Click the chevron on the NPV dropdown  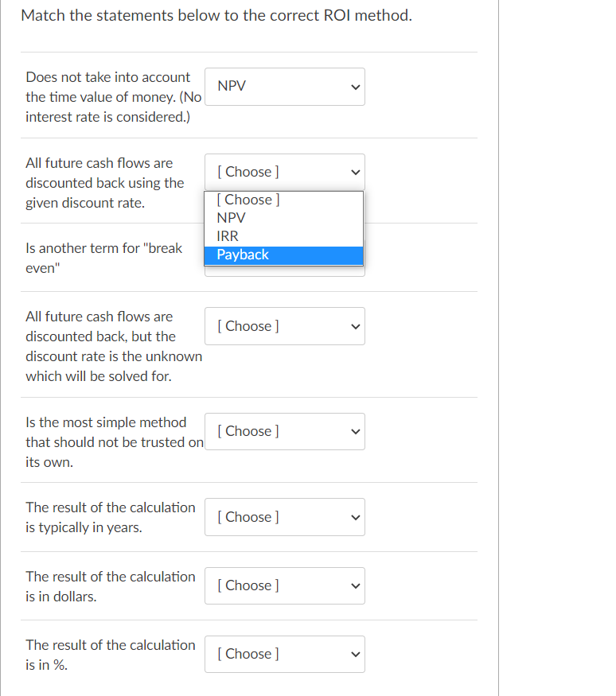point(353,86)
